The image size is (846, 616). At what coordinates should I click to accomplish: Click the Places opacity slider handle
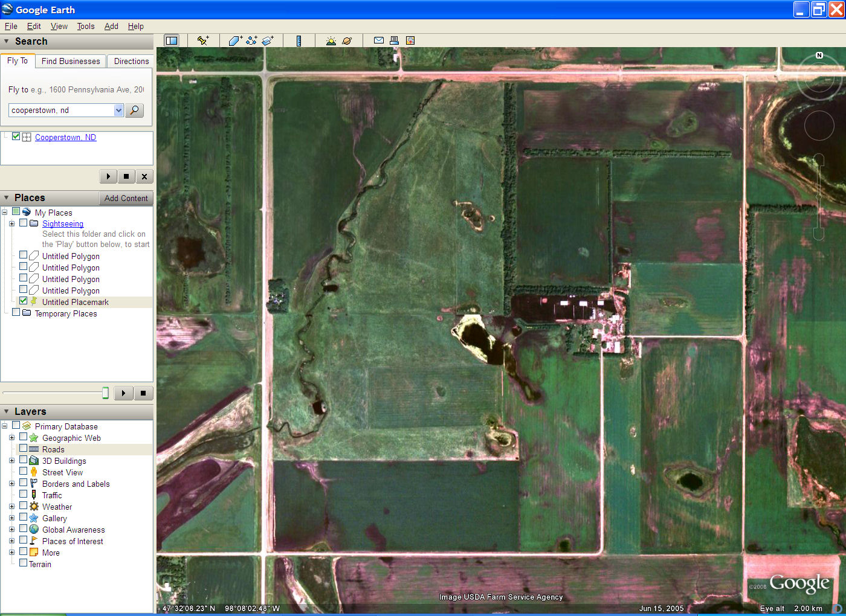coord(105,393)
